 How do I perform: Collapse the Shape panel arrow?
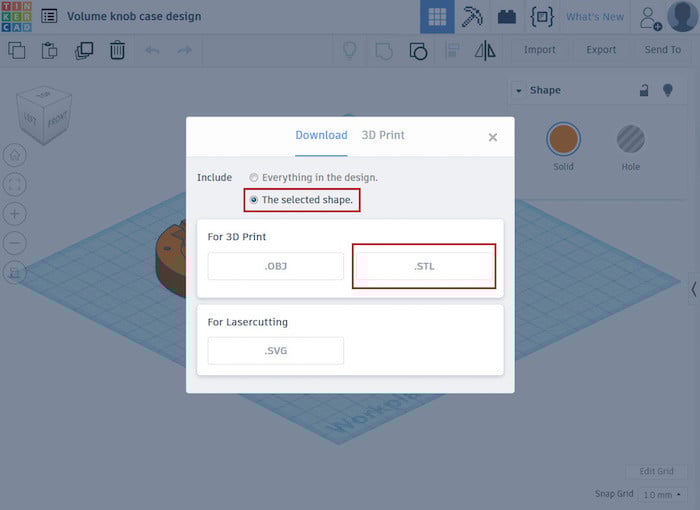(519, 90)
